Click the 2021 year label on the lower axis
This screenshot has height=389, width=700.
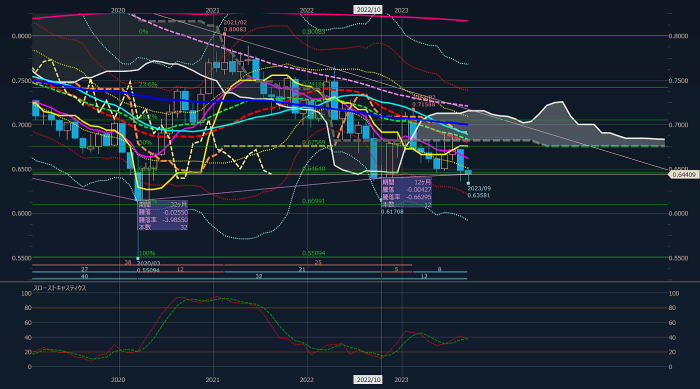pyautogui.click(x=212, y=380)
